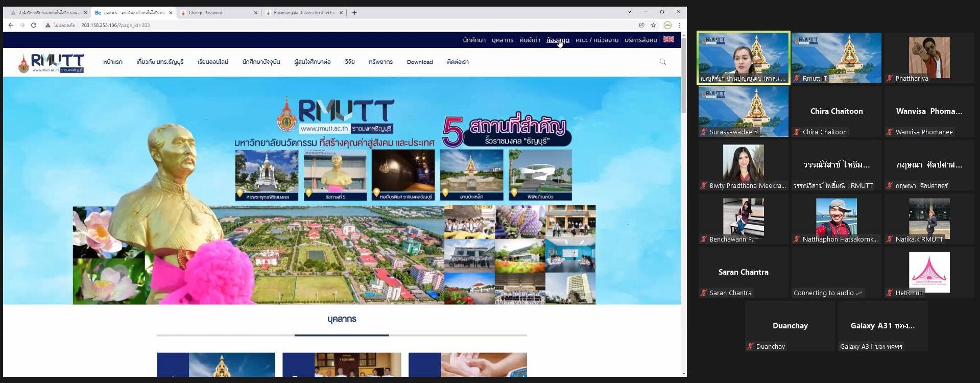Go back using browser back arrow
This screenshot has width=980, height=383.
click(11, 25)
